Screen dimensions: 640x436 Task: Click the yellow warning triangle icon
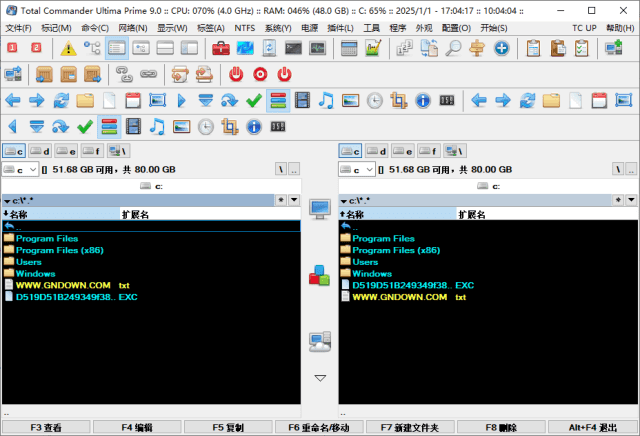[x=68, y=48]
